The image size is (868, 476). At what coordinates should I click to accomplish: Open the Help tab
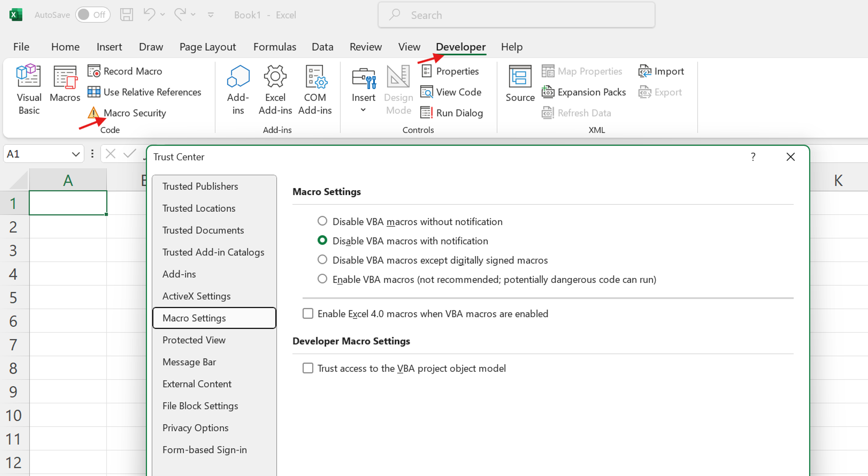(x=511, y=47)
